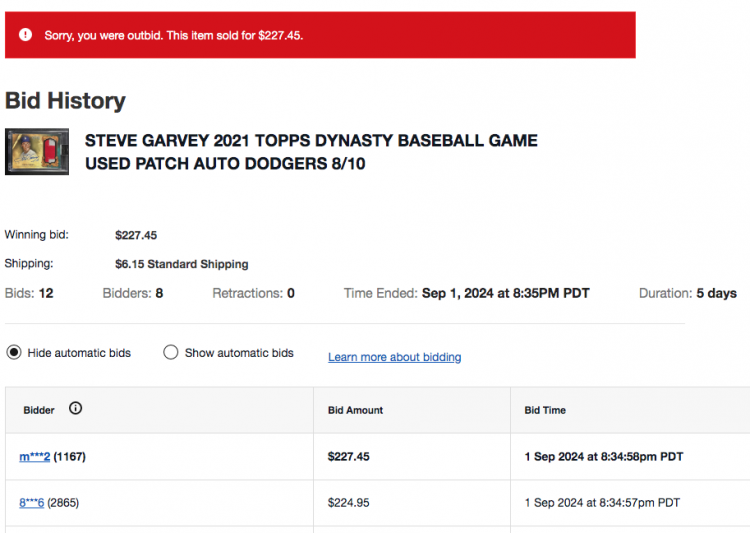The width and height of the screenshot is (750, 533).
Task: Click the Time Ended Sep 1 value
Action: 506,293
